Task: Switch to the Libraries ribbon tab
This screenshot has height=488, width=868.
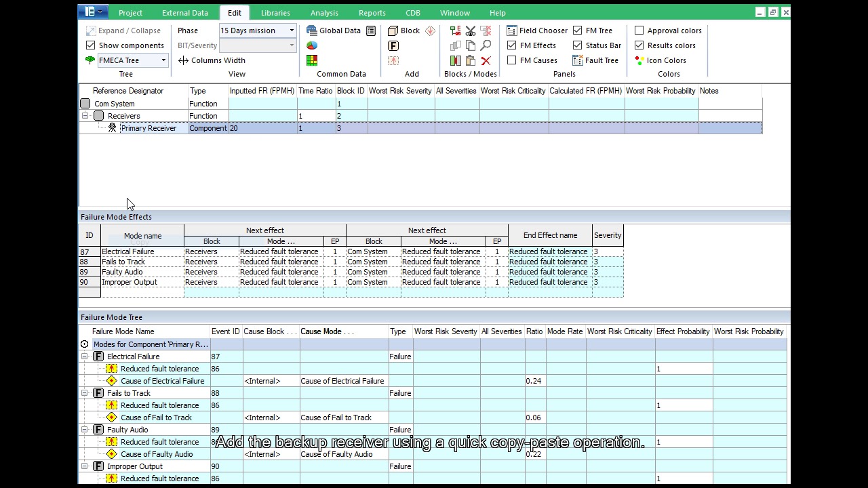Action: coord(275,13)
